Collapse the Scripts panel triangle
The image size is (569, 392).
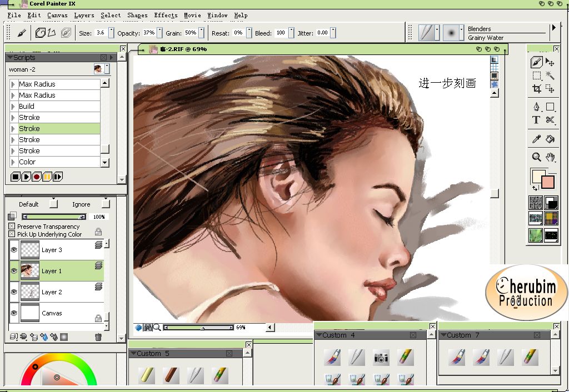[x=10, y=57]
